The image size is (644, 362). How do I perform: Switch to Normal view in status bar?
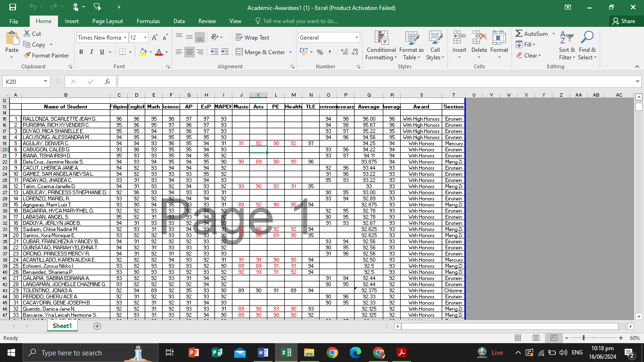(518, 338)
